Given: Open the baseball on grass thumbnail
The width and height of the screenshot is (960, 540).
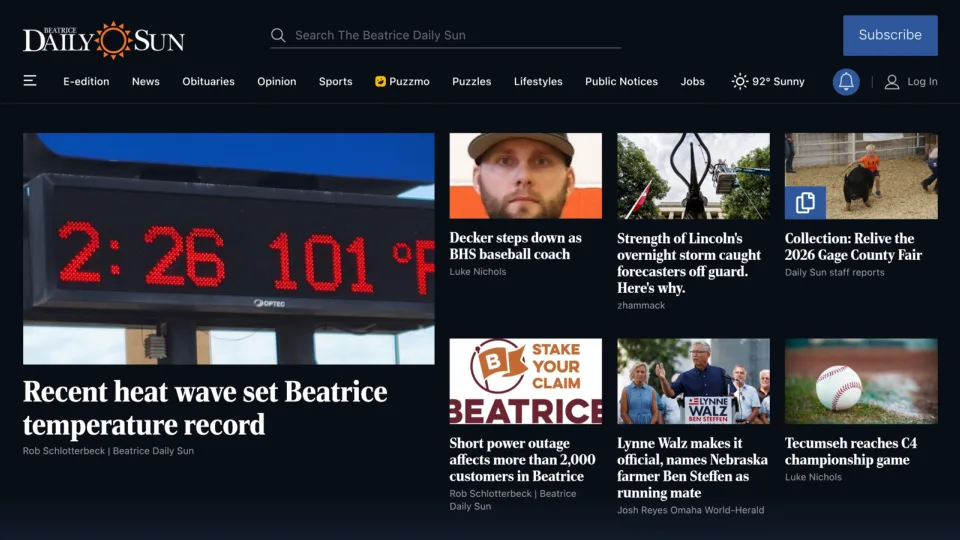Looking at the screenshot, I should click(x=861, y=381).
